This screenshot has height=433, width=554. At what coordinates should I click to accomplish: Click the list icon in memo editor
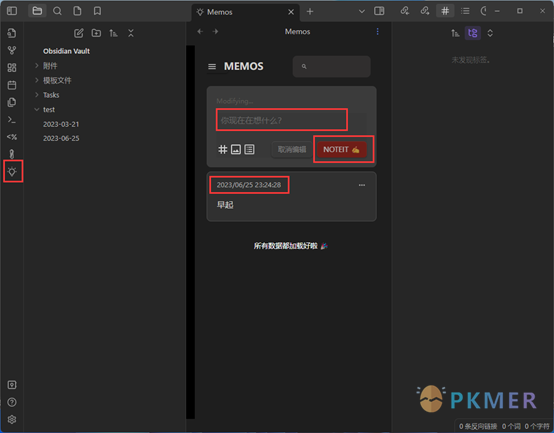[x=249, y=149]
